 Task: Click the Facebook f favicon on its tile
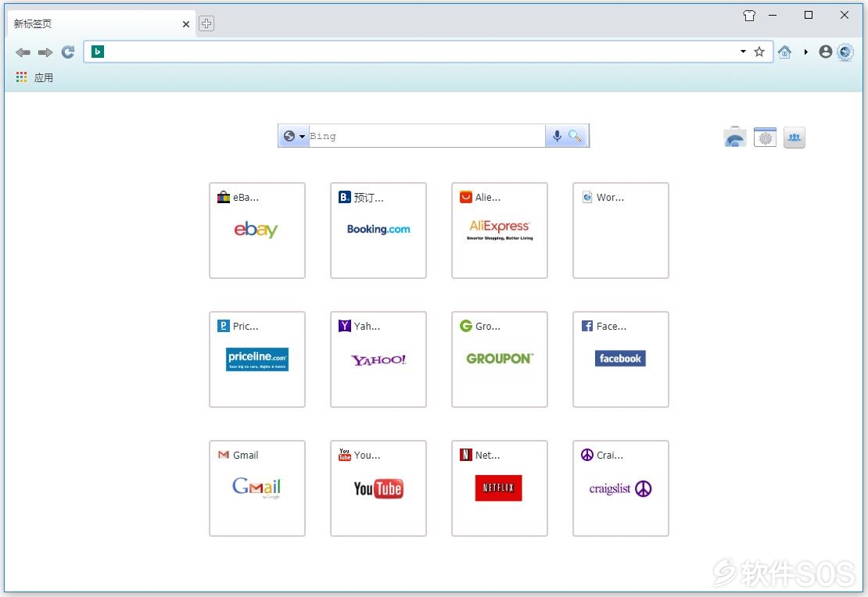(587, 326)
